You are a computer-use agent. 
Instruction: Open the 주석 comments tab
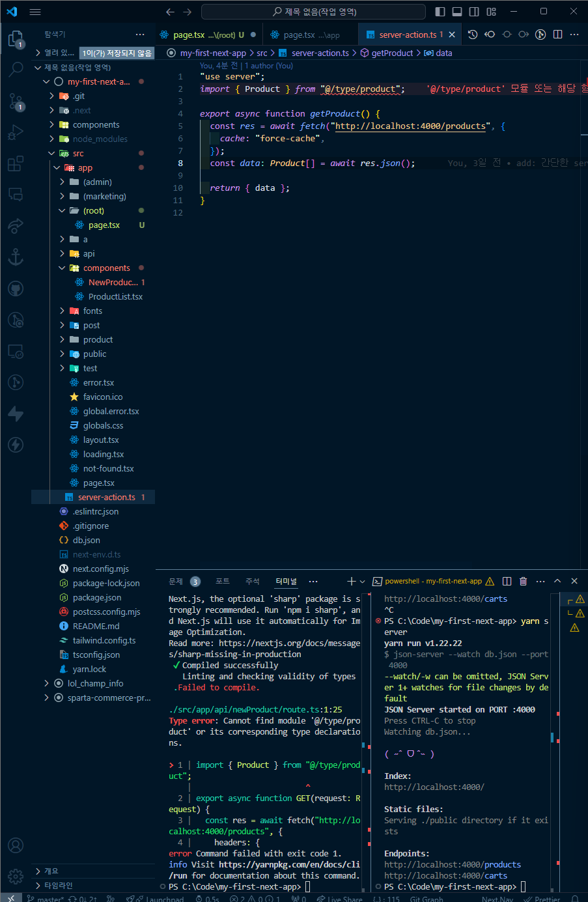click(253, 581)
